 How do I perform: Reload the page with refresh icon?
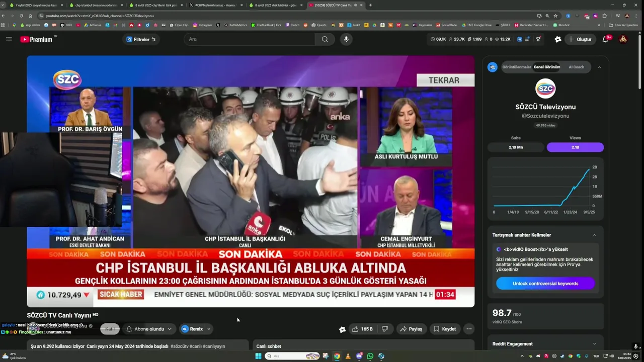[21, 16]
